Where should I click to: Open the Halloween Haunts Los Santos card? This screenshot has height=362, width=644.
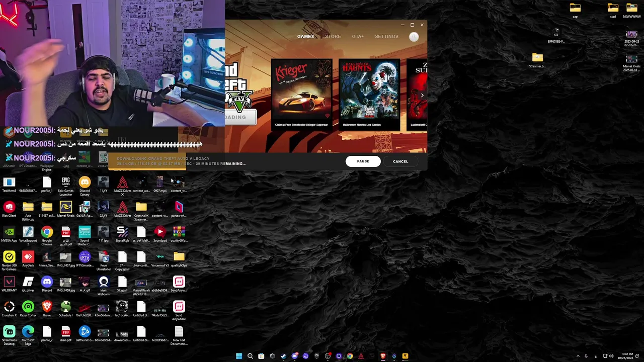coord(369,94)
